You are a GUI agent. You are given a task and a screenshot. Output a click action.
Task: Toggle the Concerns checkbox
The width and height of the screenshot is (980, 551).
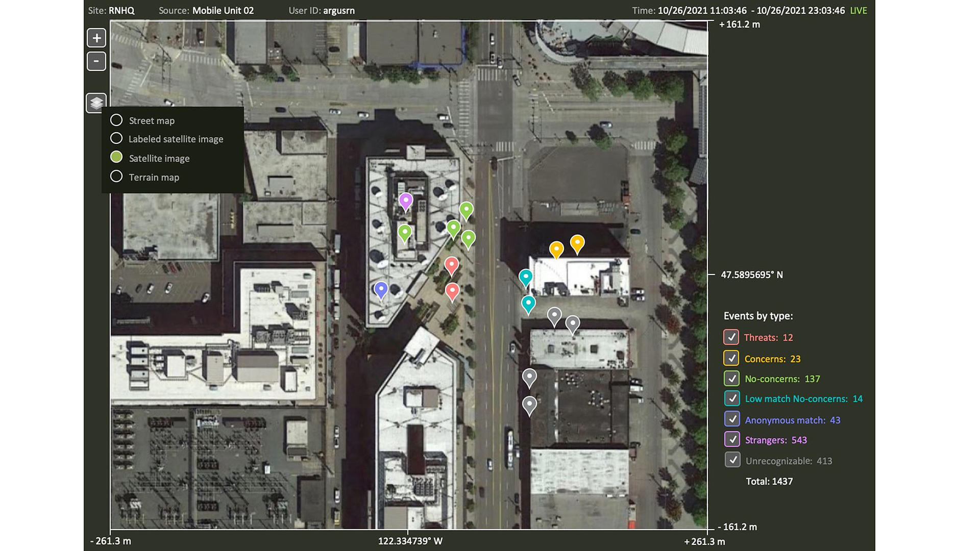click(731, 358)
